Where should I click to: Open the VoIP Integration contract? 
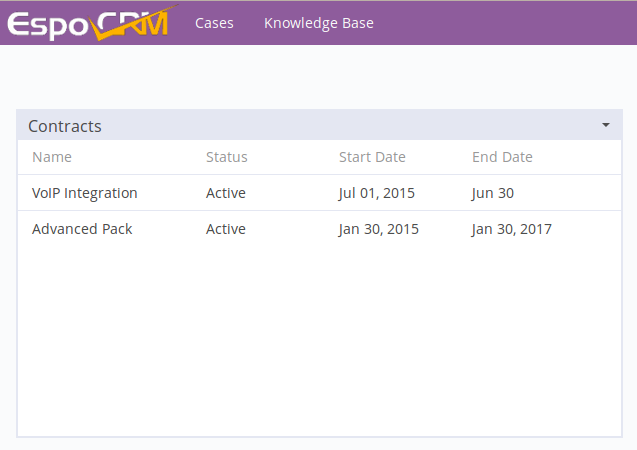[x=84, y=193]
